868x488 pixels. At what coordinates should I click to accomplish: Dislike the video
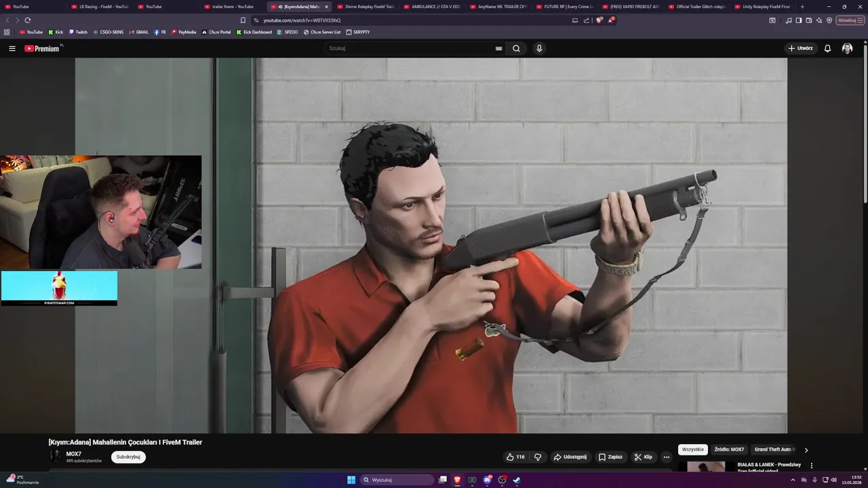coord(538,457)
